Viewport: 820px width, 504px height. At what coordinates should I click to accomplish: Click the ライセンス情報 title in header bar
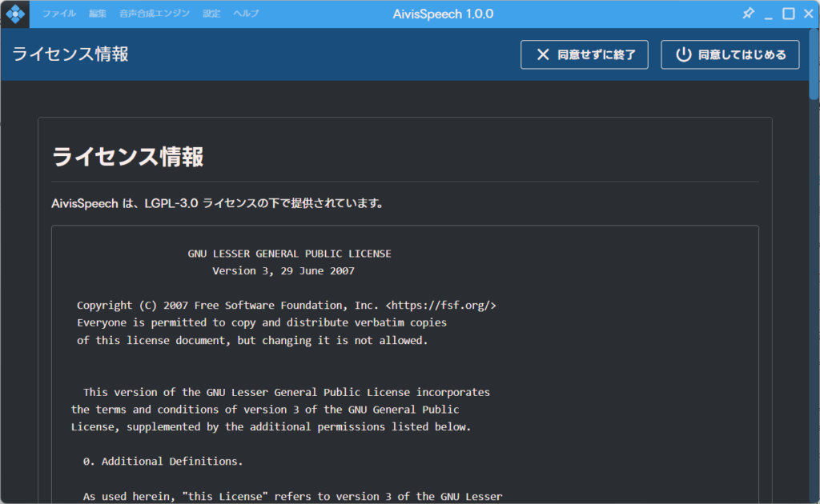pyautogui.click(x=70, y=54)
